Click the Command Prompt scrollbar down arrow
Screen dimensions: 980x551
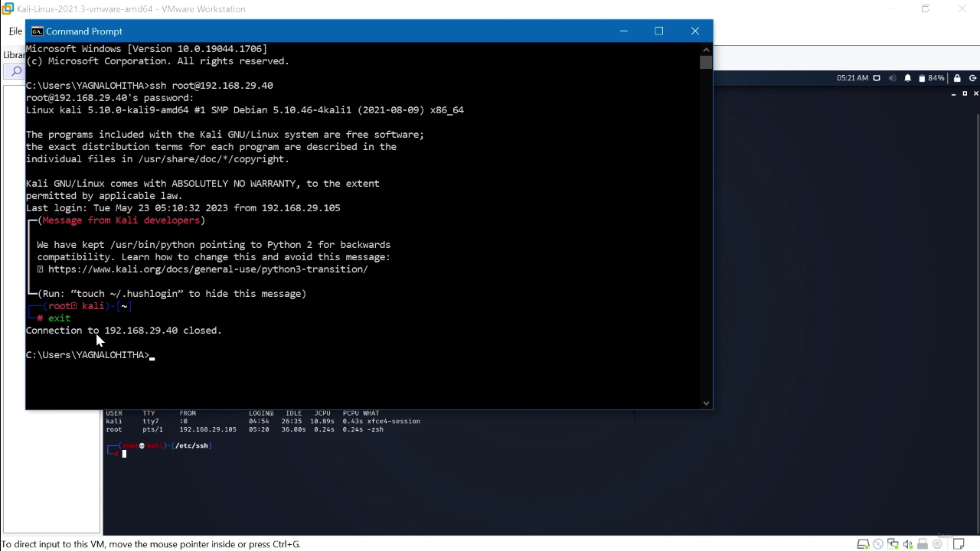[706, 403]
